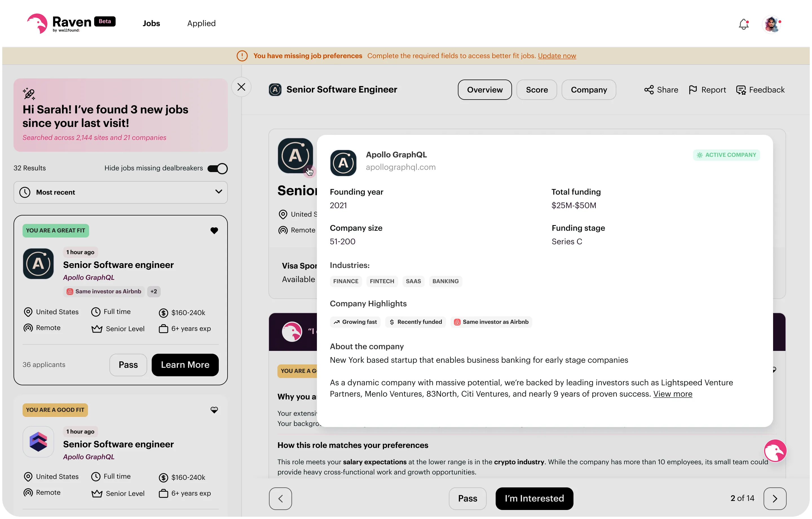Image resolution: width=812 pixels, height=519 pixels.
Task: Click the Learn More button
Action: pos(185,365)
